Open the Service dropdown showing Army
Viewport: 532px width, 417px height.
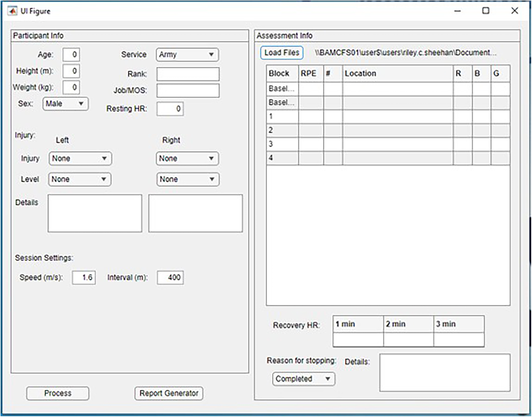[x=187, y=55]
